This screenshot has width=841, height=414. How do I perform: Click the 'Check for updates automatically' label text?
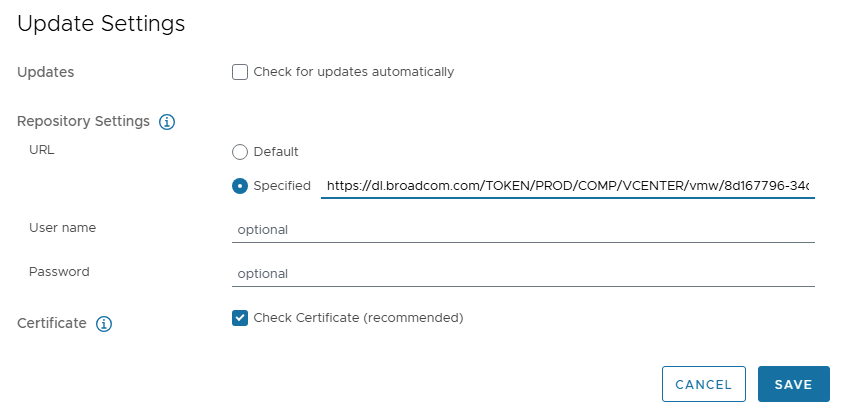click(x=353, y=72)
